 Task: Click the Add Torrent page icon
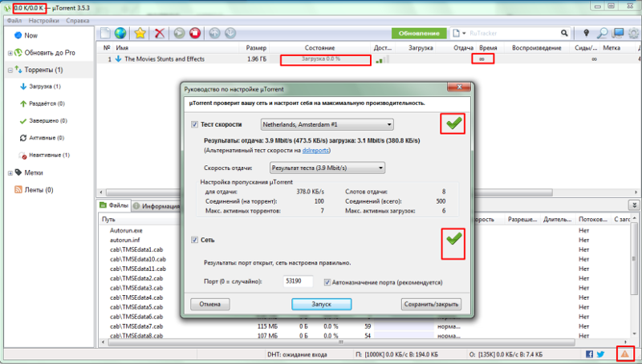point(105,33)
